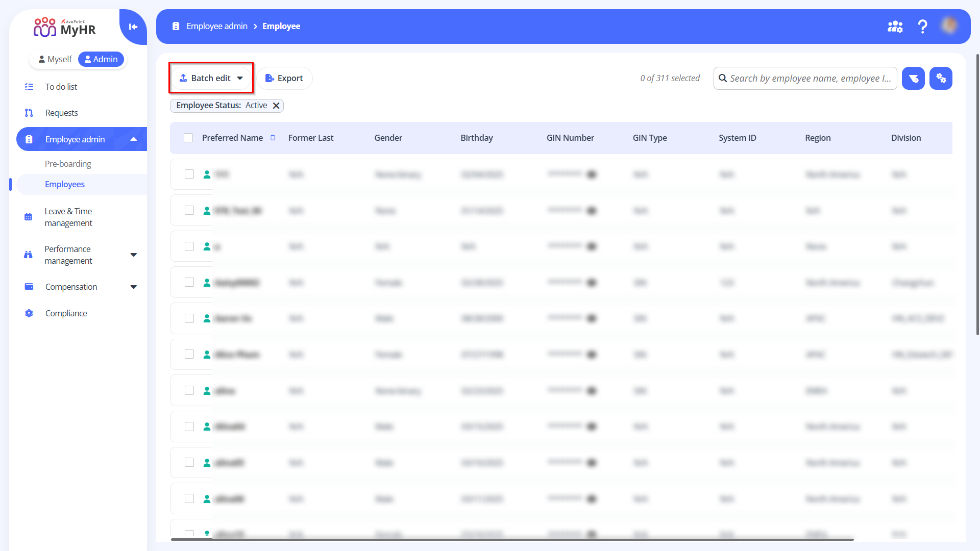Expand the Compensation menu
This screenshot has width=980, height=551.
[x=134, y=287]
